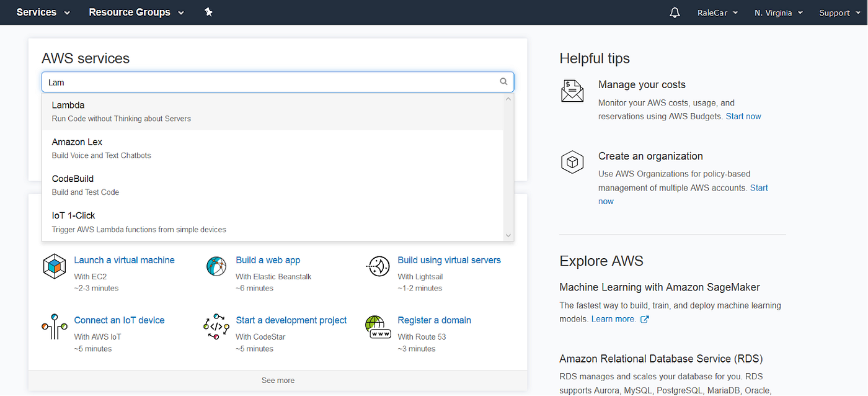Click the Create an organization cube icon
The image size is (868, 396).
click(572, 163)
